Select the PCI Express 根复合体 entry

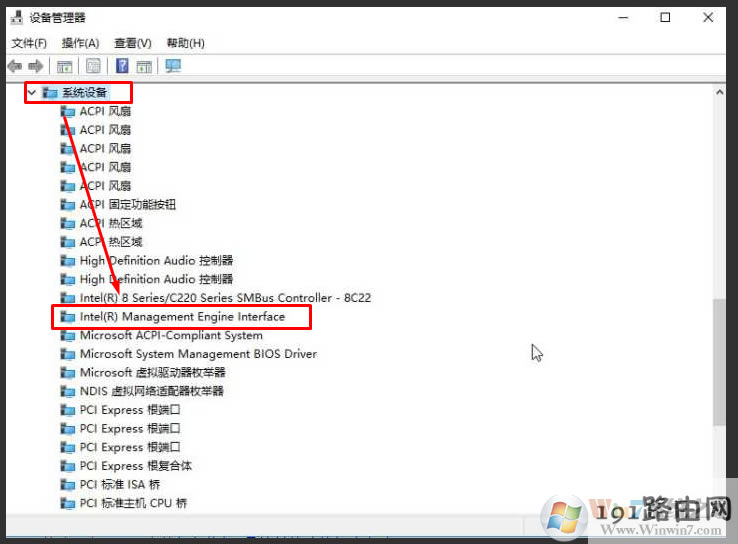coord(135,466)
